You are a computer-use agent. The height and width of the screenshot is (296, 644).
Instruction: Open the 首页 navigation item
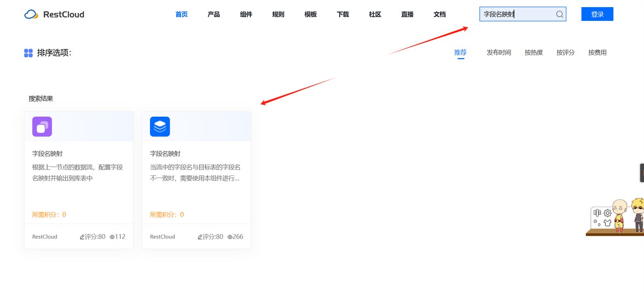182,14
